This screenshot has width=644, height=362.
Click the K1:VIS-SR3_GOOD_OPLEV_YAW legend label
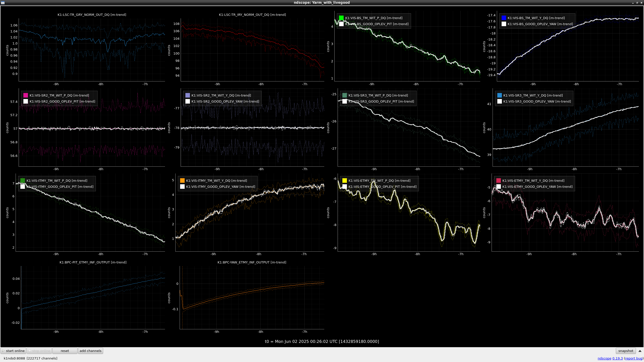(537, 101)
